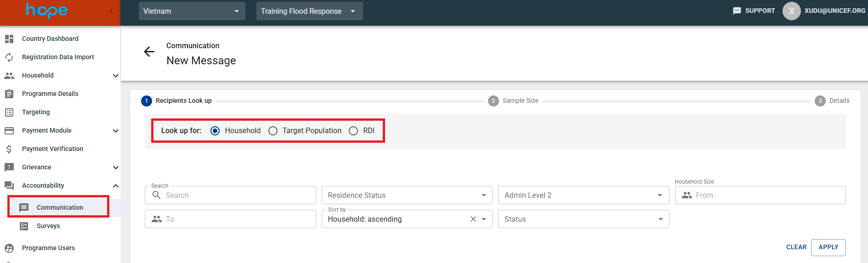Open the Communication menu item
This screenshot has height=263, width=868.
click(x=60, y=207)
